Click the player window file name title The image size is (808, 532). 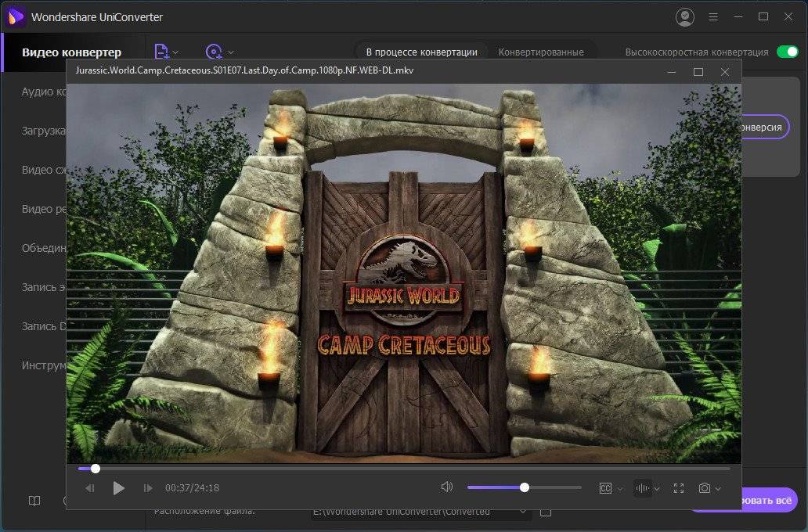pyautogui.click(x=244, y=70)
